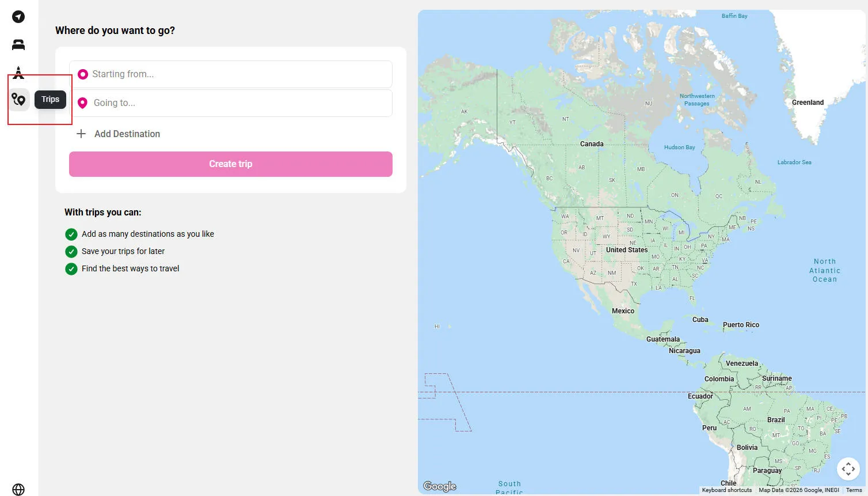Click the map camera controls button
868x496 pixels.
pos(848,469)
